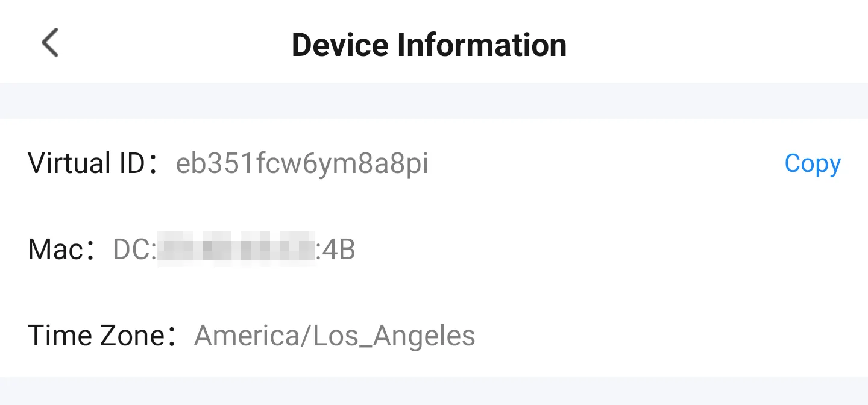The width and height of the screenshot is (868, 405).
Task: Click the Time Zone row
Action: pyautogui.click(x=251, y=335)
